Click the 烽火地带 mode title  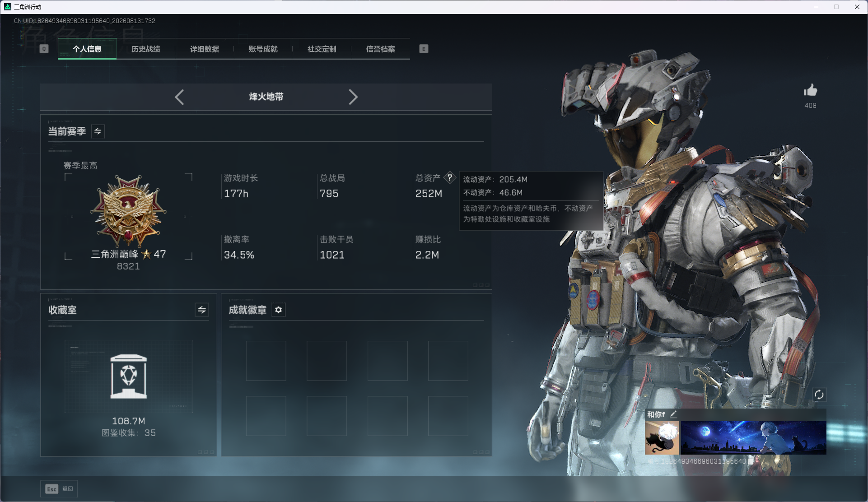click(x=266, y=97)
